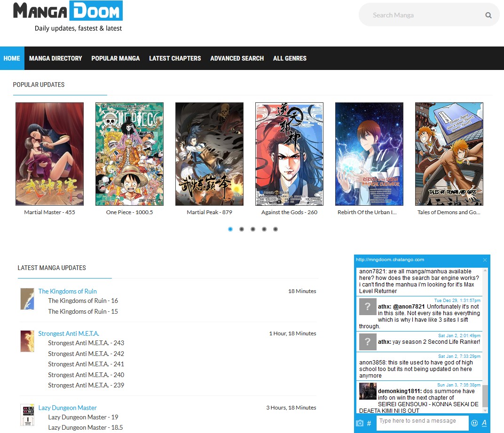Click the Tales of Demons and Go... caption
504x433 pixels.
click(449, 212)
